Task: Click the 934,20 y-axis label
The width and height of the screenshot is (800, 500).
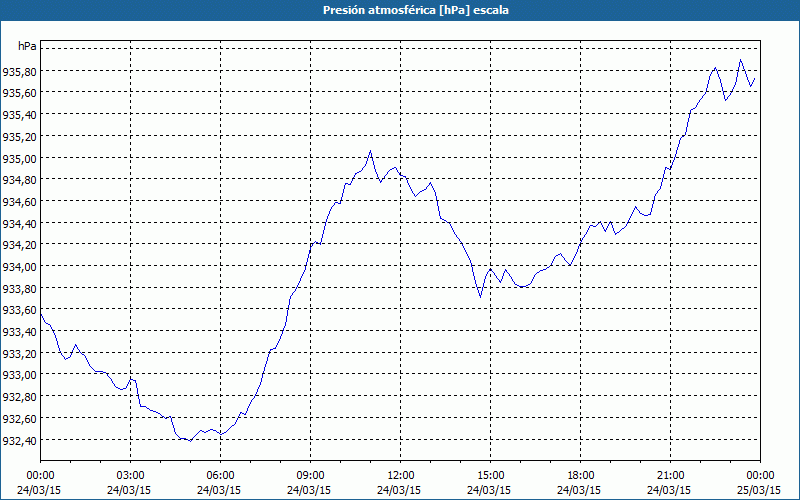Action: click(x=19, y=245)
